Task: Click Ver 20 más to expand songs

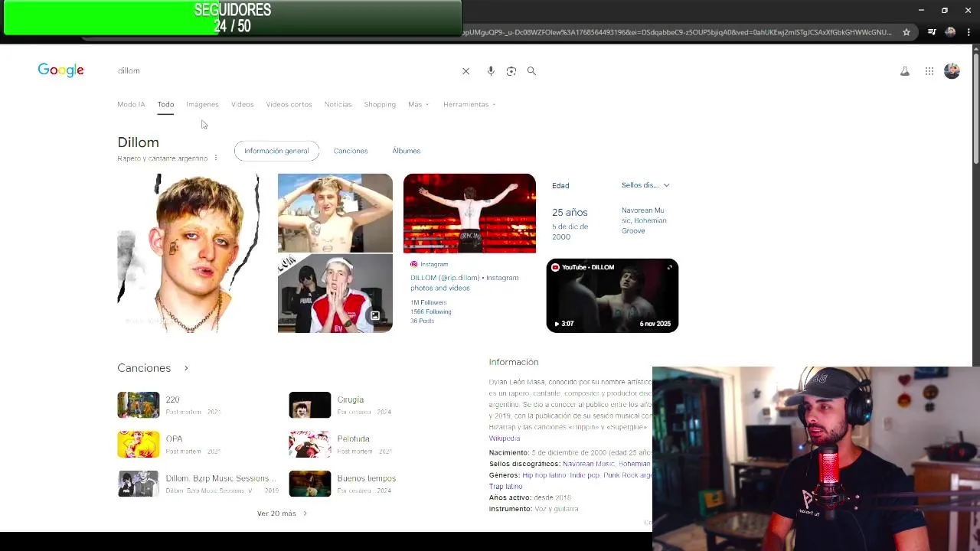Action: pos(282,514)
